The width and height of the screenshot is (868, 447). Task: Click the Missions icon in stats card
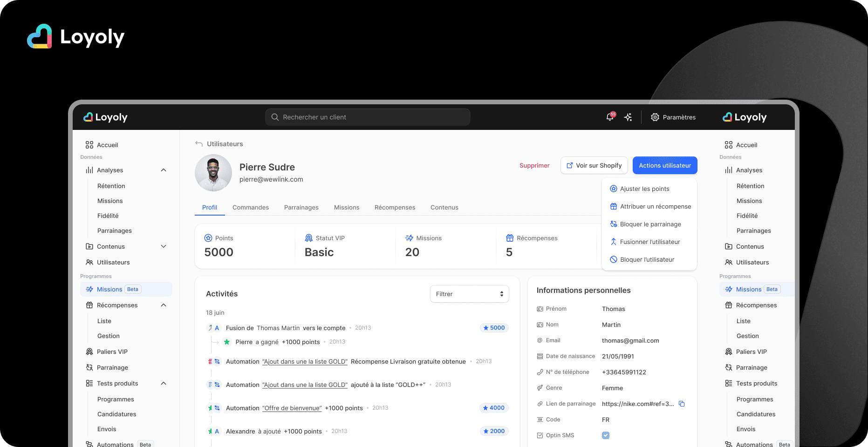coord(409,238)
